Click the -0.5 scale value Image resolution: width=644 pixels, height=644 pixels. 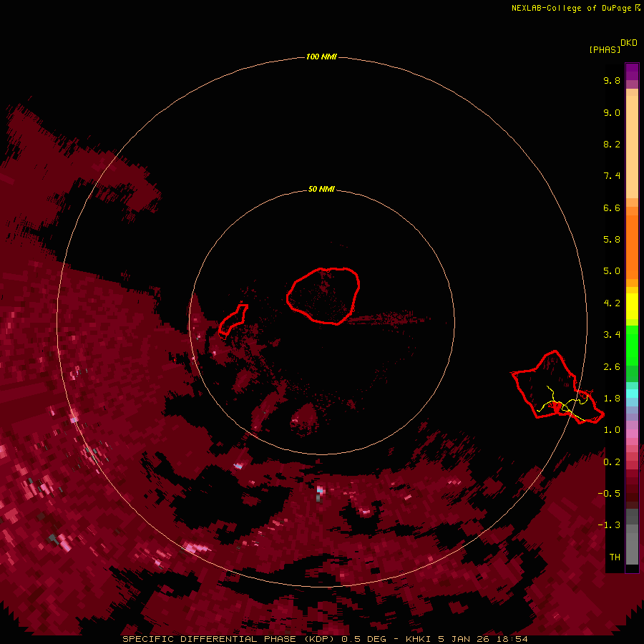tap(609, 494)
